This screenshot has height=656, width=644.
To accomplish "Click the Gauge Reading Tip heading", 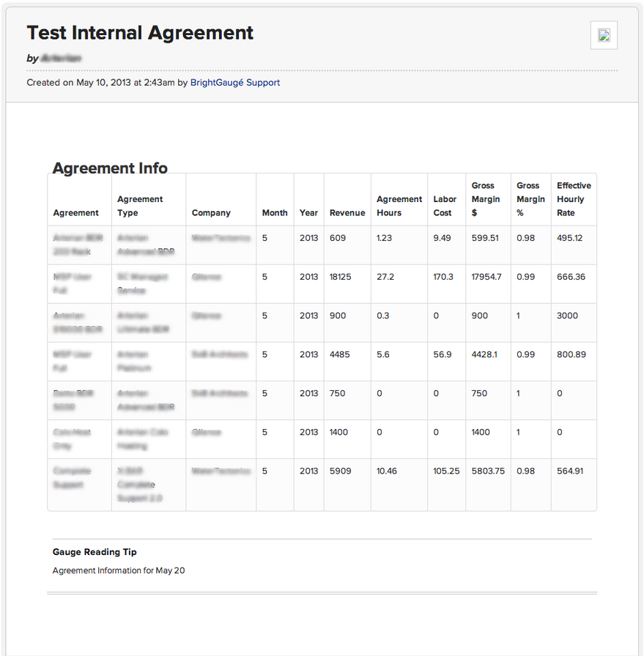I will pos(95,552).
